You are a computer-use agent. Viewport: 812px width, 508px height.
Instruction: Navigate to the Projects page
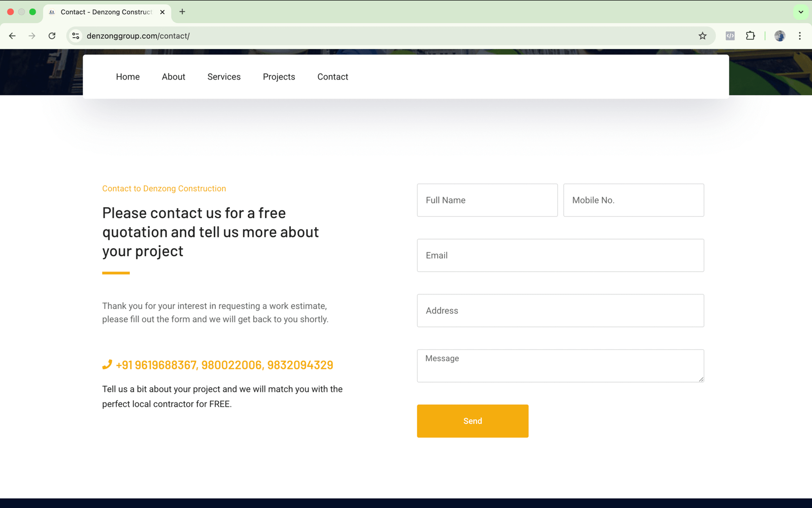click(279, 77)
